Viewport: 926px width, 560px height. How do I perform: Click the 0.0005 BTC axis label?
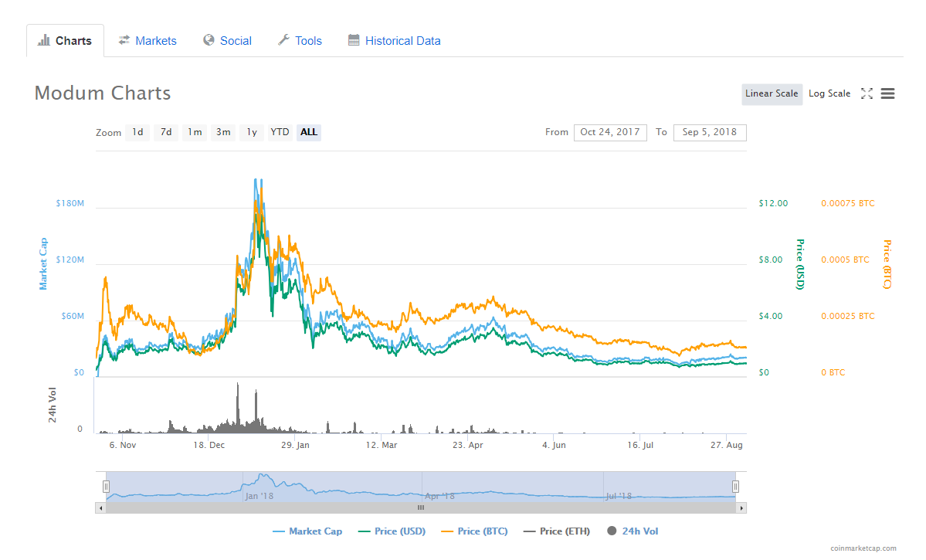[x=845, y=260]
